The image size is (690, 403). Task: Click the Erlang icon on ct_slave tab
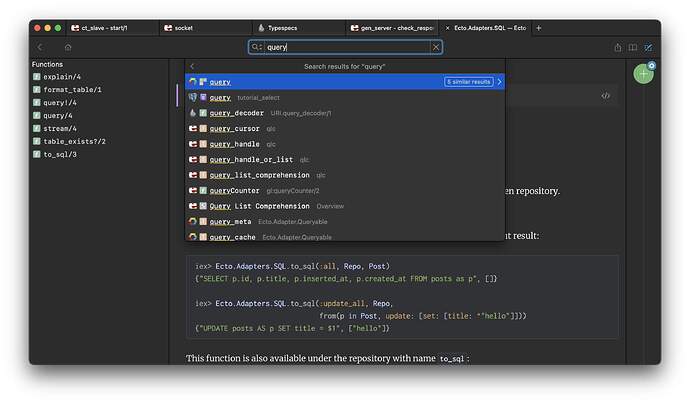(75, 28)
